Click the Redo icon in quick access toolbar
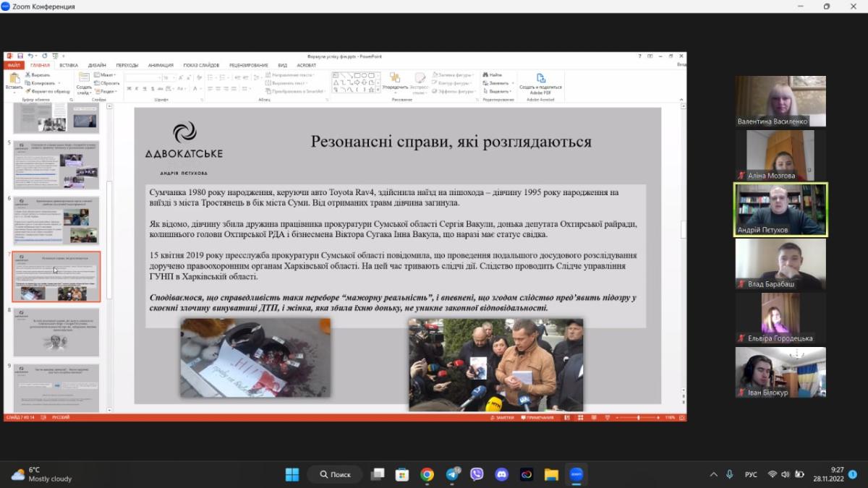Image resolution: width=868 pixels, height=488 pixels. pos(44,56)
